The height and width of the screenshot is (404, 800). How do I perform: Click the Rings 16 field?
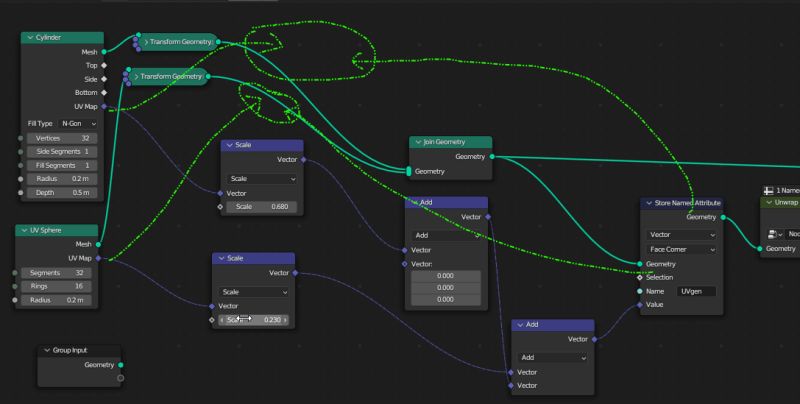[56, 286]
